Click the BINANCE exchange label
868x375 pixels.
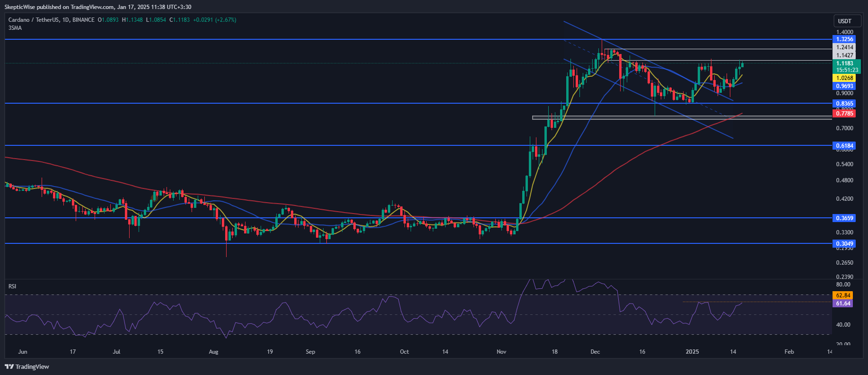point(84,20)
